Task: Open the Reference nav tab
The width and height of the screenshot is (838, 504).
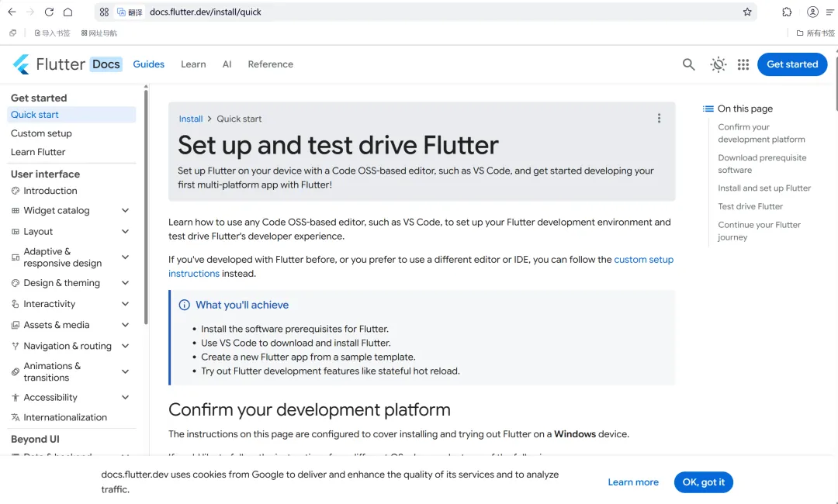Action: tap(271, 64)
